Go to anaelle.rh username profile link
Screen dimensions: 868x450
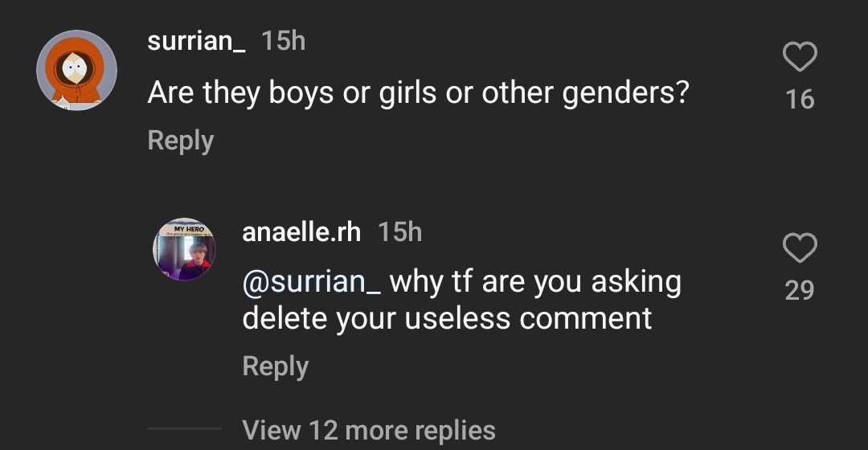point(301,232)
